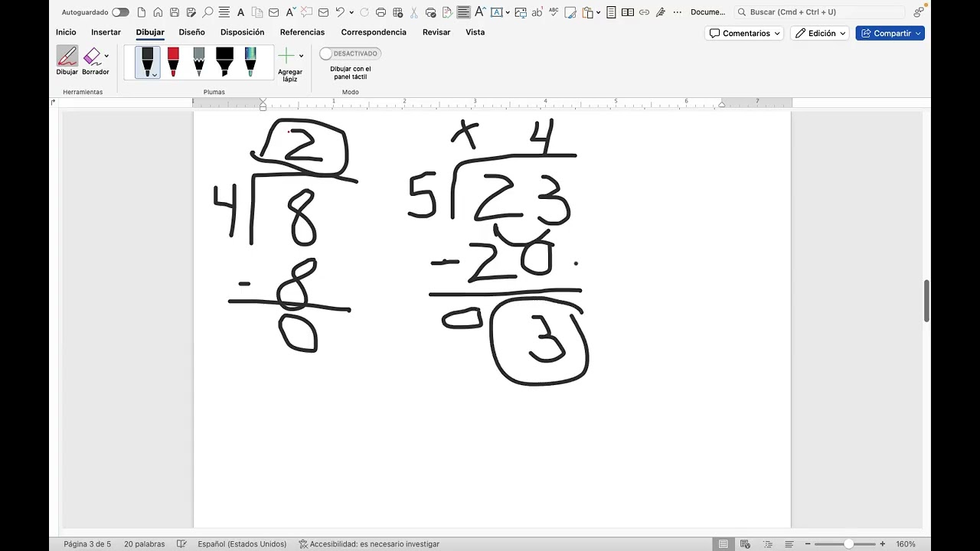Click the 20 palabras word count

tap(144, 544)
